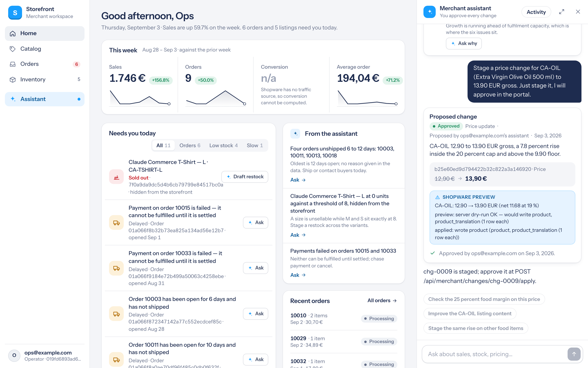Viewport: 588px width, 368px height.
Task: Click the truck icon beside order 10015
Action: point(116,222)
